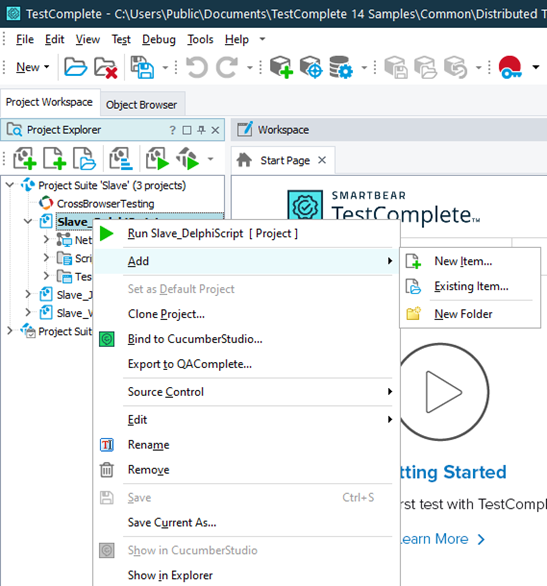This screenshot has height=586, width=547.
Task: Expand the second Project Suite node at bottom
Action: (x=10, y=330)
